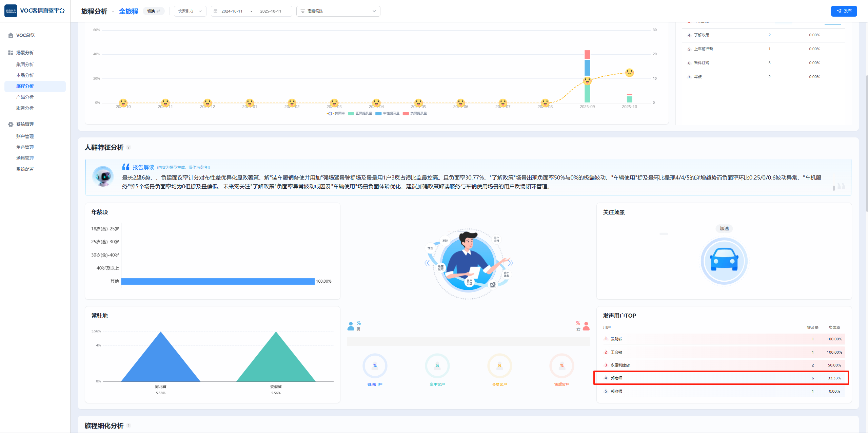Click the 发布 publish button

(x=844, y=11)
